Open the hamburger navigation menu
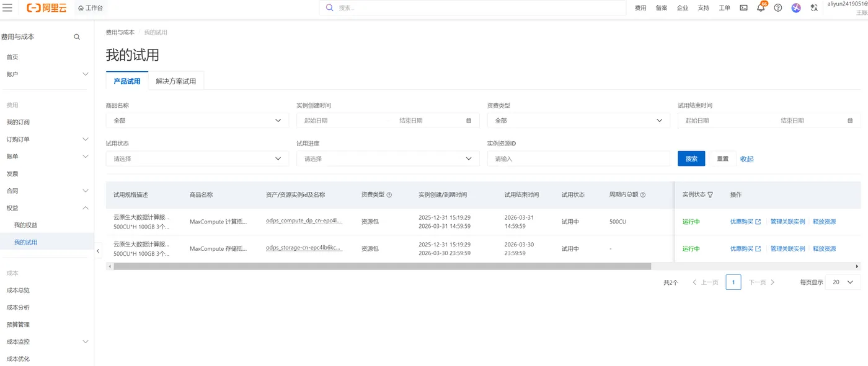 pyautogui.click(x=7, y=7)
